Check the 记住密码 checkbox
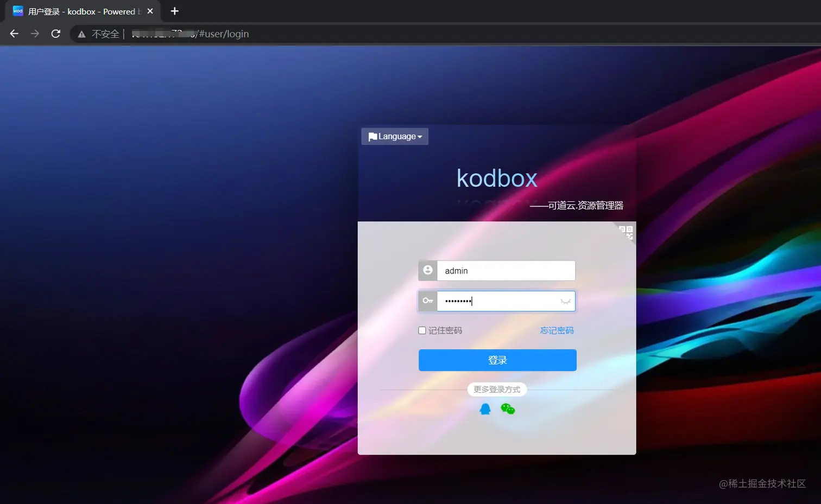The width and height of the screenshot is (821, 504). [422, 330]
